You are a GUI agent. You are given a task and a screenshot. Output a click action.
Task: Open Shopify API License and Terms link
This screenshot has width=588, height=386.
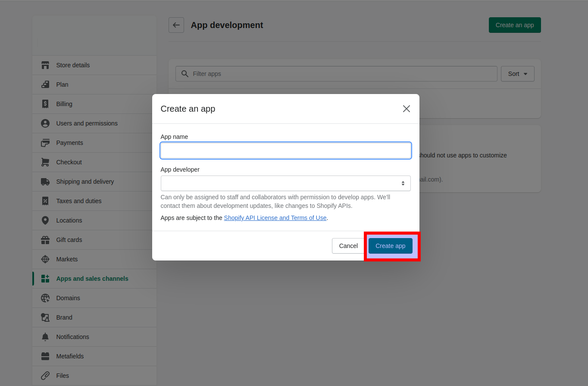click(x=275, y=218)
